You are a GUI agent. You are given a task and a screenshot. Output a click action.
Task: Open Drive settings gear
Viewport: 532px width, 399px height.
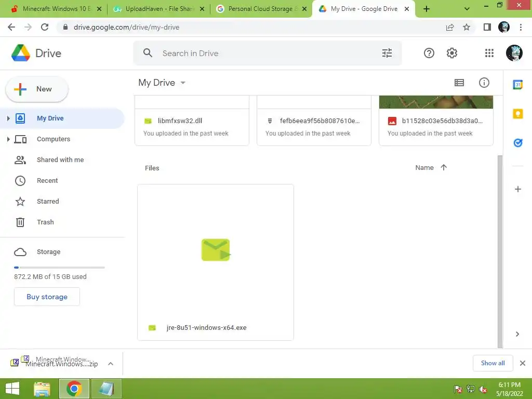451,53
